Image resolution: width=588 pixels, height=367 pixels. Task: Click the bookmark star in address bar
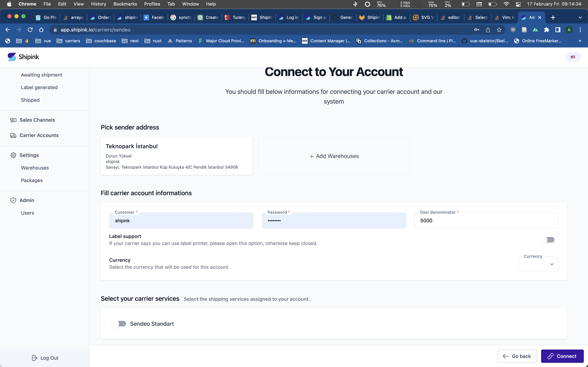499,30
